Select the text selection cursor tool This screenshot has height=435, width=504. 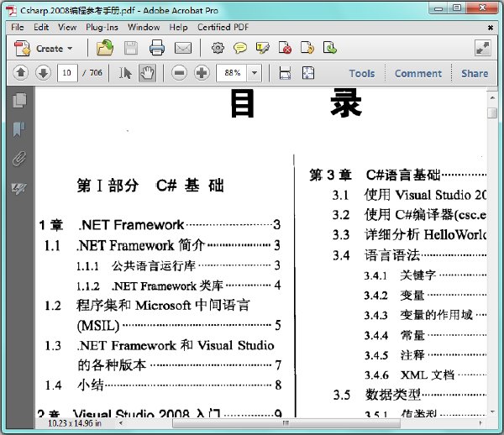pos(125,73)
